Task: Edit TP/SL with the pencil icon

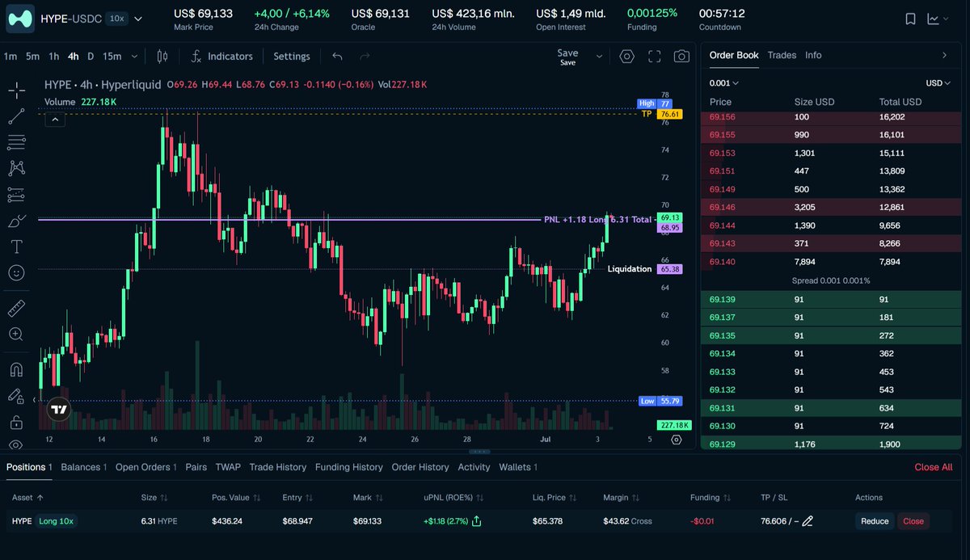Action: coord(808,521)
